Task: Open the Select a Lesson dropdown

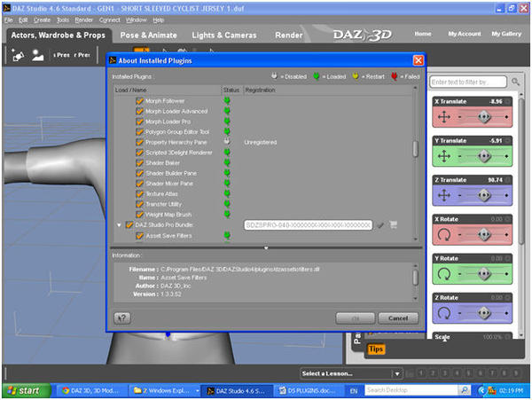Action: 351,373
